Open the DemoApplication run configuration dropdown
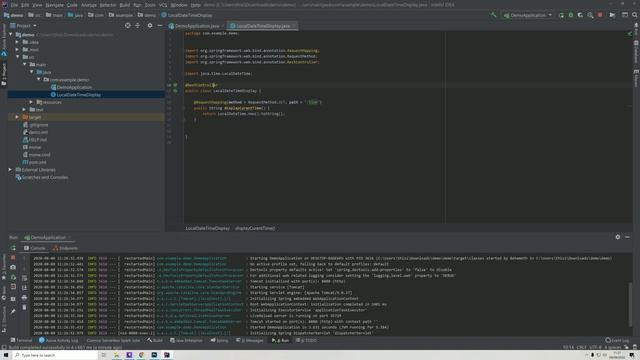The width and height of the screenshot is (640, 360). [x=527, y=15]
